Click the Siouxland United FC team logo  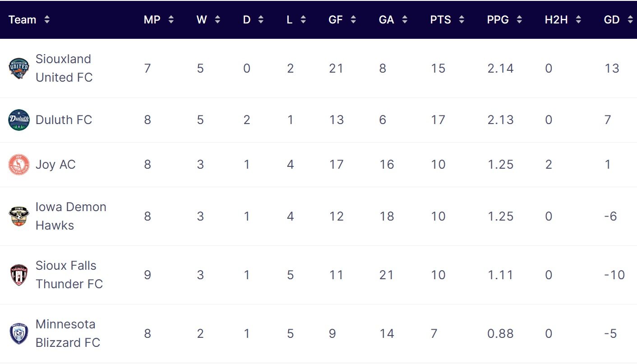tap(19, 68)
